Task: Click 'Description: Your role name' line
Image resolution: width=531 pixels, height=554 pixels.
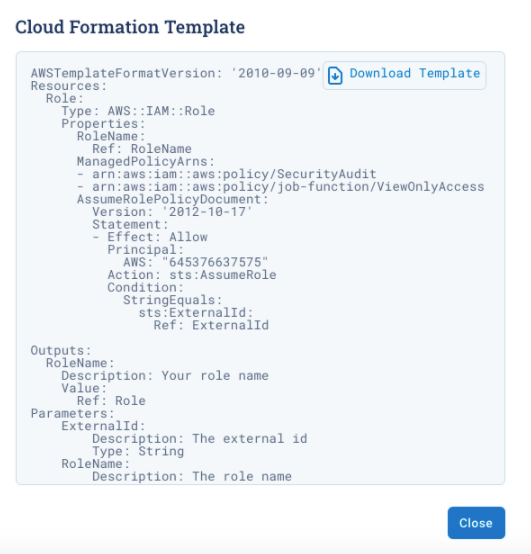Action: click(165, 376)
